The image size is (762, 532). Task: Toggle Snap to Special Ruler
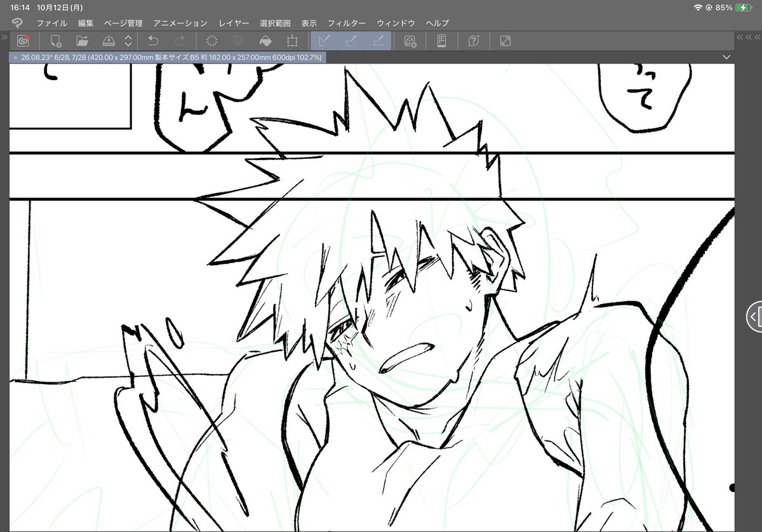pyautogui.click(x=351, y=41)
